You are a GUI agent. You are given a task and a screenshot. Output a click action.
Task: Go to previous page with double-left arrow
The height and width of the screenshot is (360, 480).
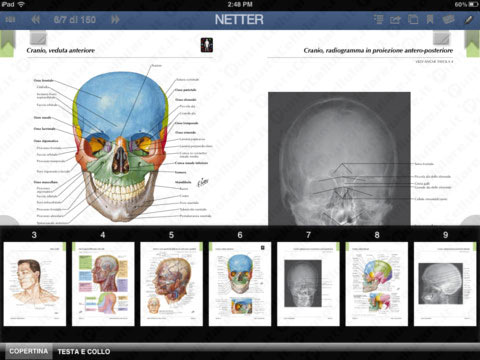(x=36, y=20)
